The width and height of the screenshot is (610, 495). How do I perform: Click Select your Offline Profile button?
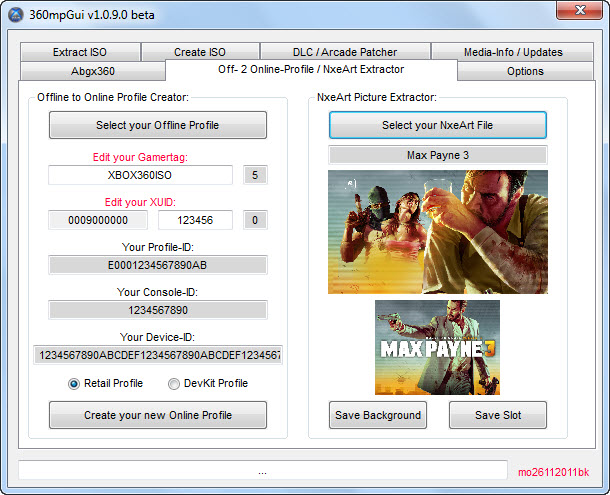coord(158,125)
